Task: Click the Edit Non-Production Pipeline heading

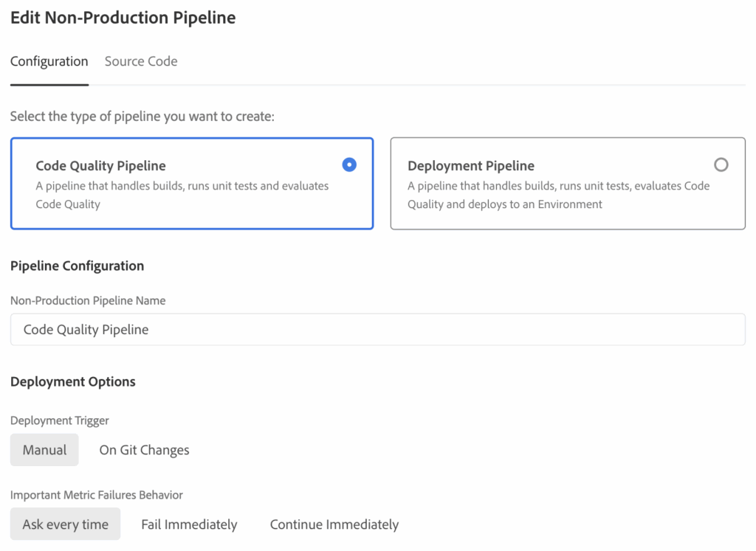Action: tap(123, 18)
